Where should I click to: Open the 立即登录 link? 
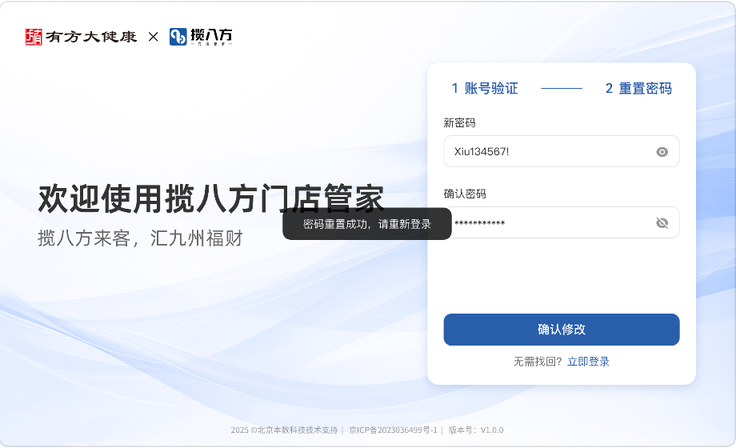588,362
